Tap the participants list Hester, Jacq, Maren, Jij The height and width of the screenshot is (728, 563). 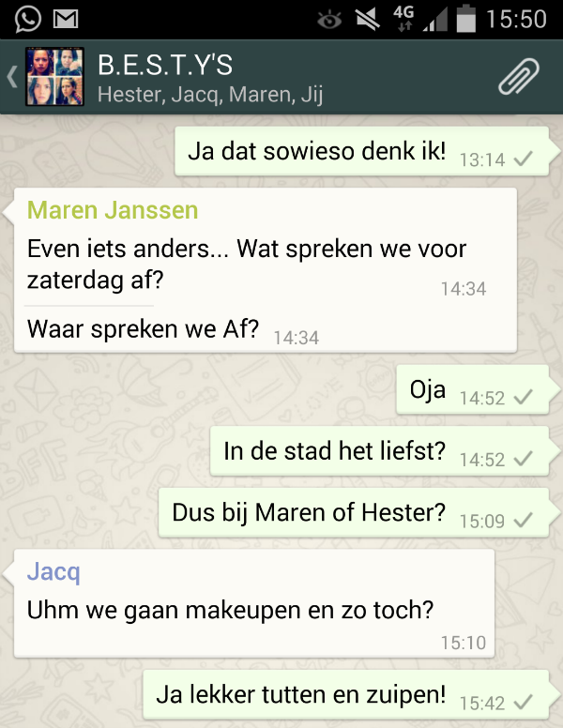pos(210,95)
